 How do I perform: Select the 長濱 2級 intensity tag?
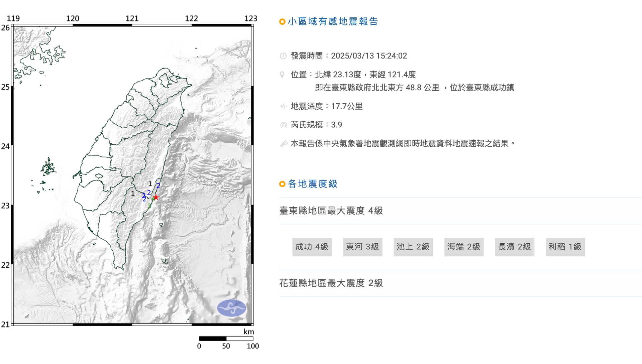(x=514, y=247)
